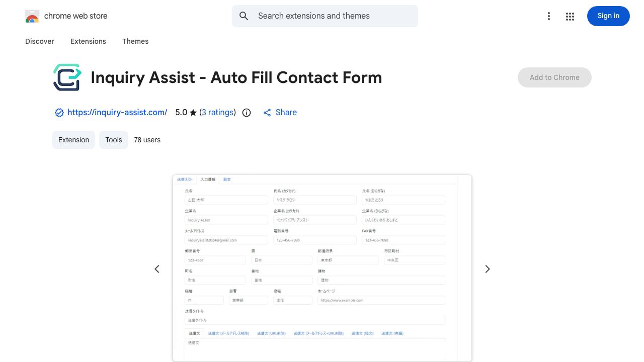The width and height of the screenshot is (644, 362).
Task: Select the Extension category chip
Action: click(73, 140)
